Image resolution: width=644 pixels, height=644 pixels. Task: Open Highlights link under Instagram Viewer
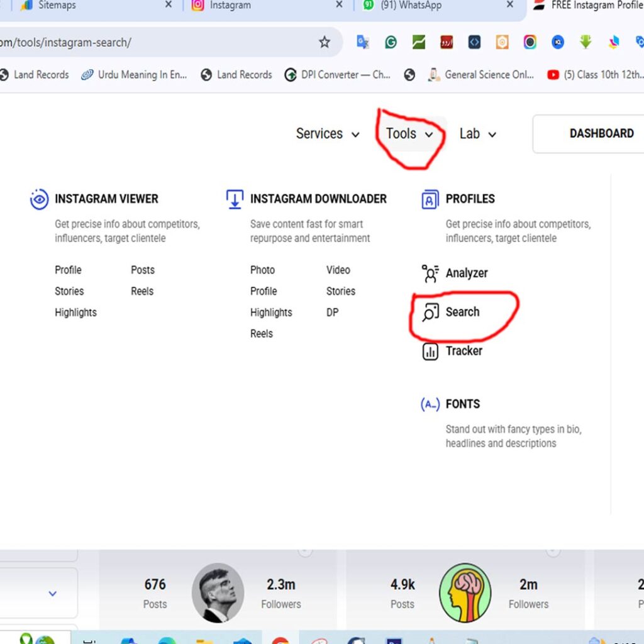(x=75, y=313)
